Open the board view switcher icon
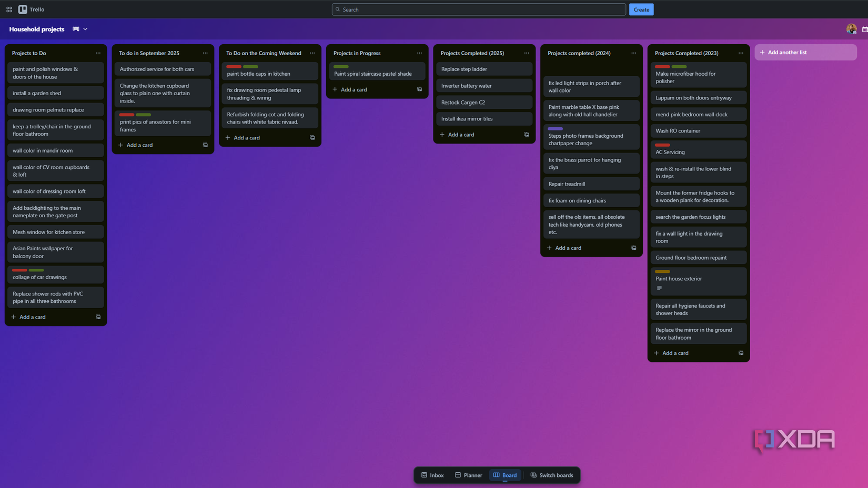 tap(76, 29)
